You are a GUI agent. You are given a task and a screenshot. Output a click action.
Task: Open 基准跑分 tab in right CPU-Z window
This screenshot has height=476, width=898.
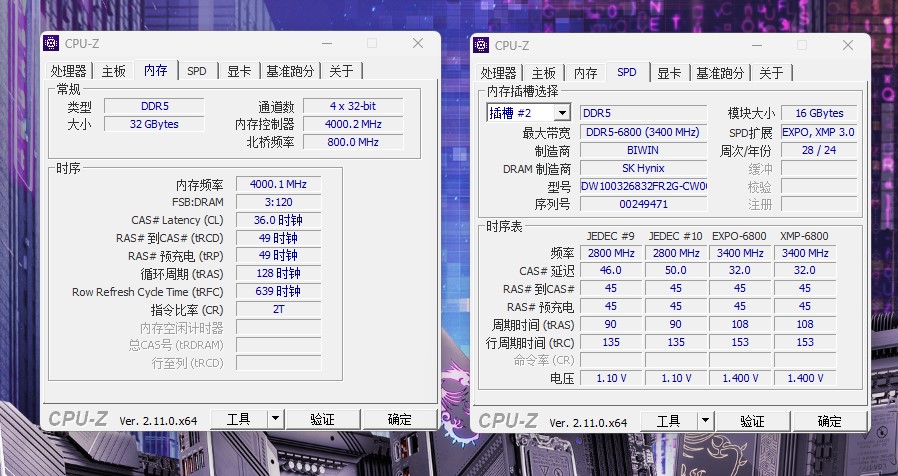(720, 73)
